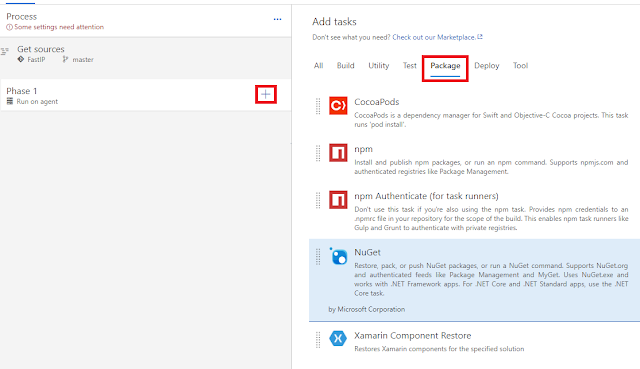Select the Get sources step
Viewport: 640px width, 369px height.
[x=146, y=54]
